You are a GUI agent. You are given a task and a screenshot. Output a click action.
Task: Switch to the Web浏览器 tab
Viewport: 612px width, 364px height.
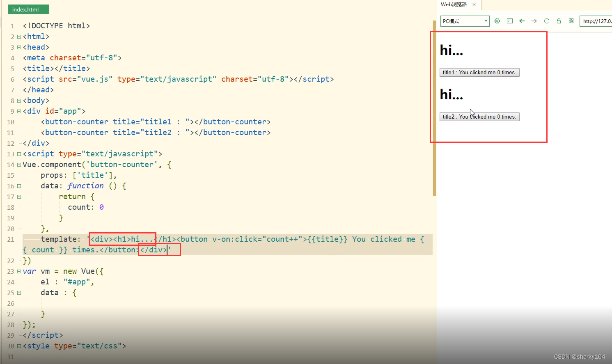(x=454, y=5)
